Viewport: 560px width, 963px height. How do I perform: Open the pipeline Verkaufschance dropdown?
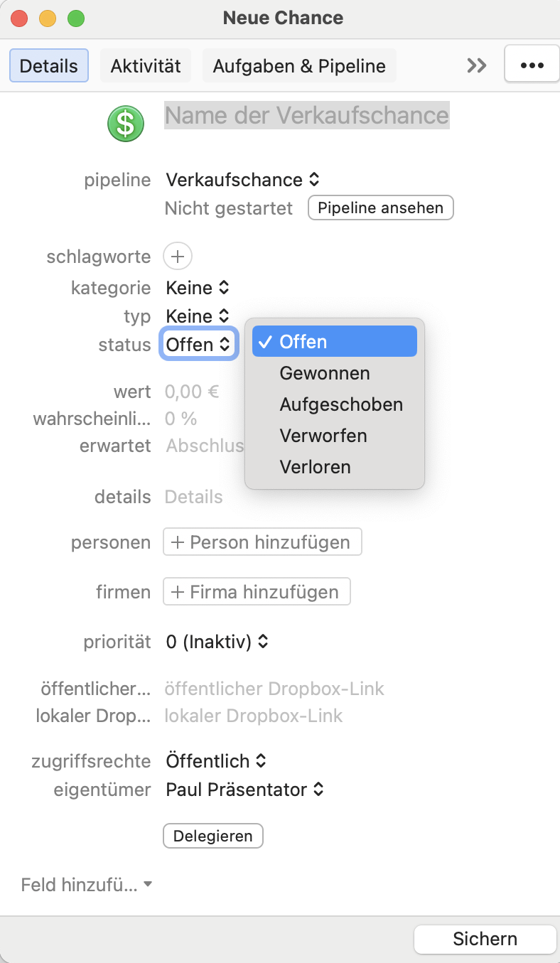tap(242, 180)
